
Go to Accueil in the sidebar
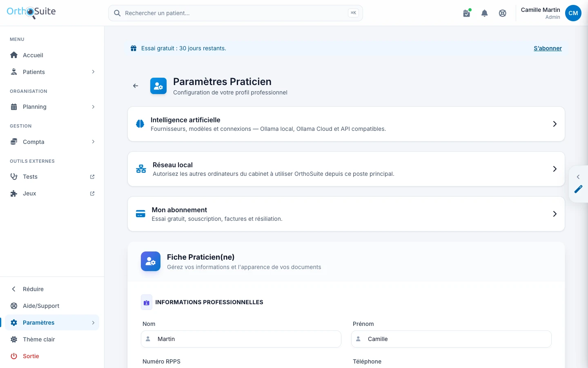(52, 55)
